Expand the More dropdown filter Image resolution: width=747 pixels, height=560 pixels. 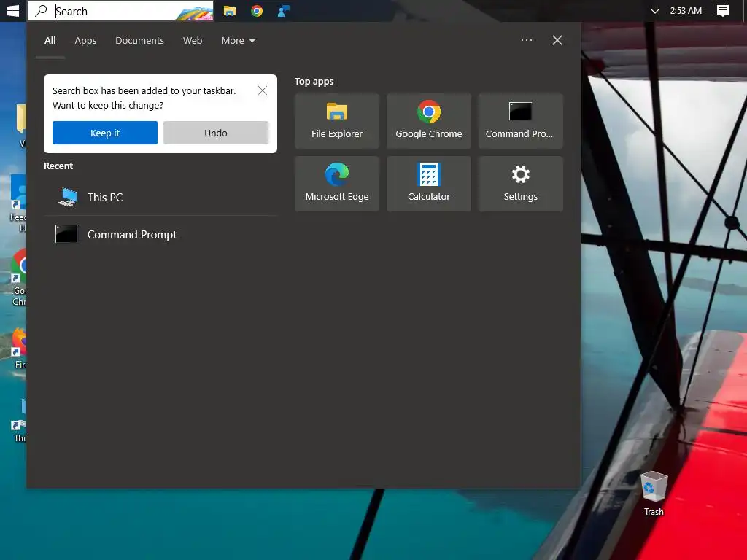tap(239, 41)
